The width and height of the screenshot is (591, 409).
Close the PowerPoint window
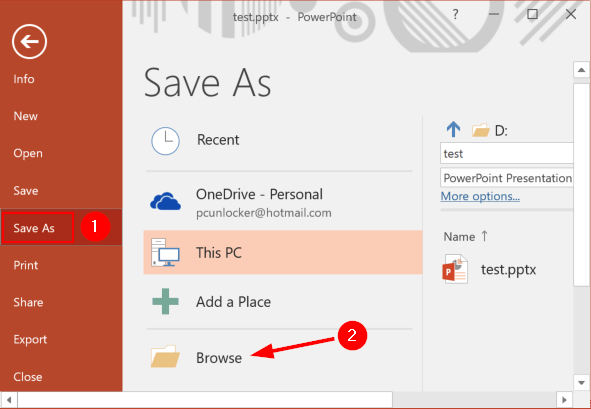pyautogui.click(x=571, y=14)
